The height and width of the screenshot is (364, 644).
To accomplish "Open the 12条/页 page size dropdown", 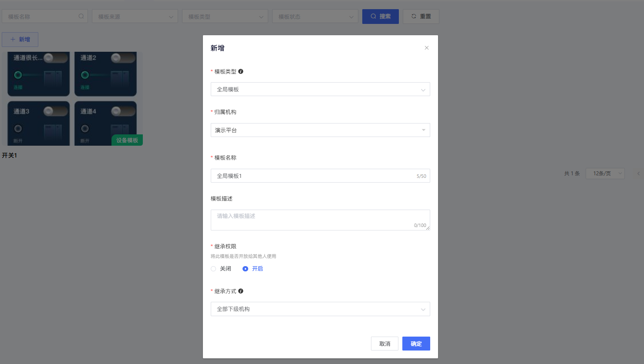I will click(605, 174).
